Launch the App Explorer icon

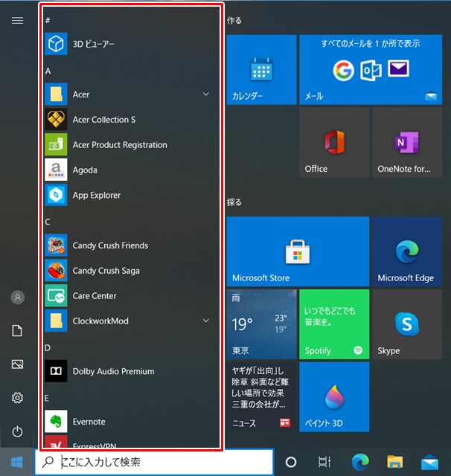[56, 195]
